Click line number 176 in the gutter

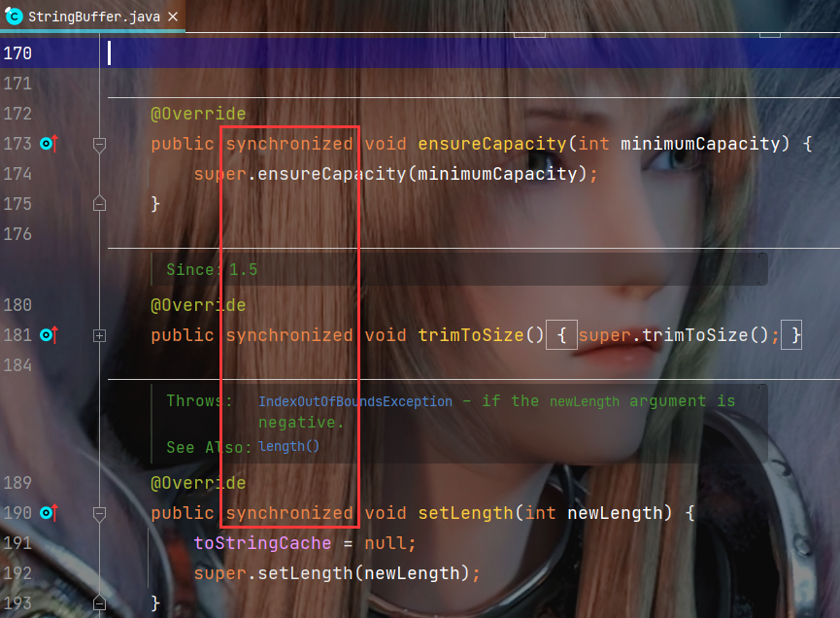17,234
